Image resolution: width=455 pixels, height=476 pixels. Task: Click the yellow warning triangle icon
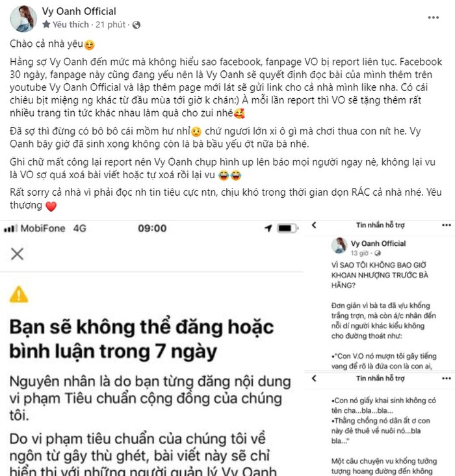(x=19, y=294)
